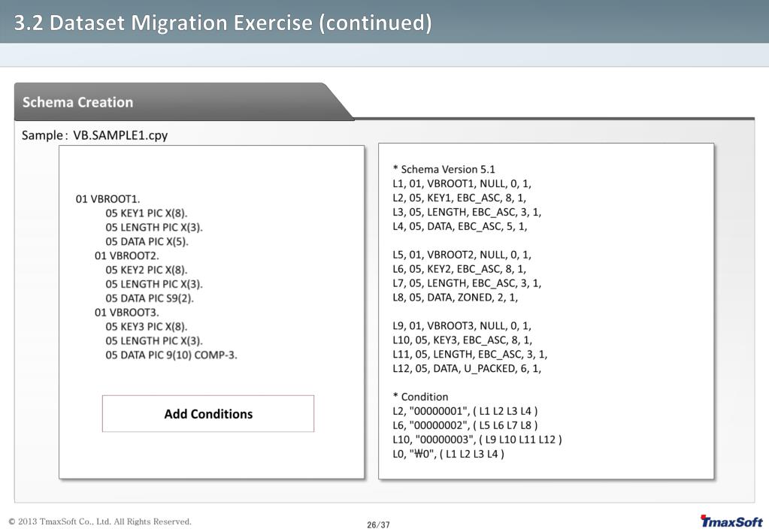This screenshot has width=769, height=532.
Task: Click the line L9, 01, VBROOT3, NULL, 0, 1,
Action: click(x=462, y=326)
